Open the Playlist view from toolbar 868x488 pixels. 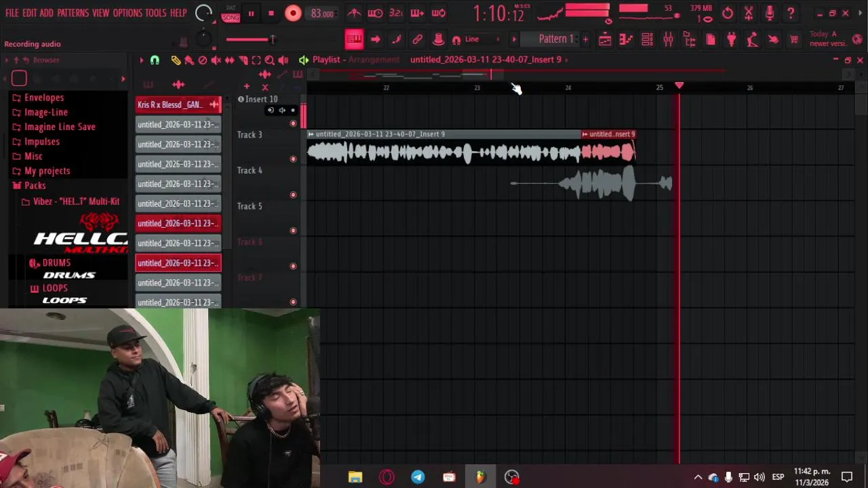tap(605, 39)
